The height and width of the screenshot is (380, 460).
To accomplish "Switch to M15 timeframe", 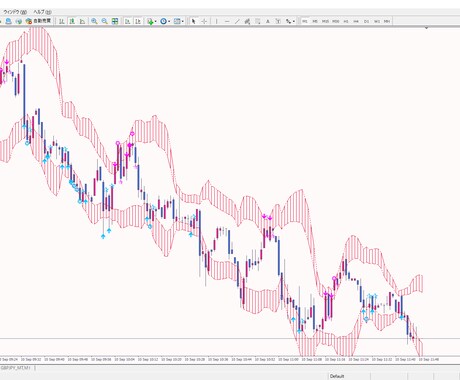I will pyautogui.click(x=325, y=21).
